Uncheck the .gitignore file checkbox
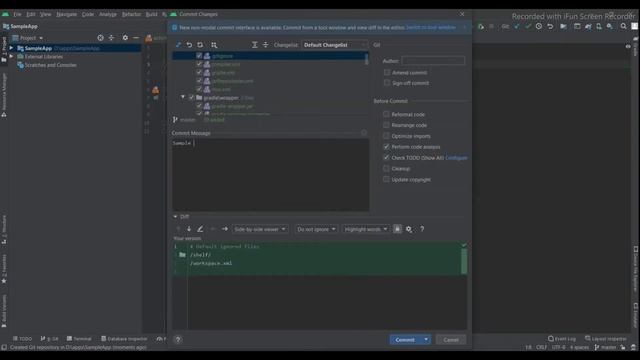 199,56
